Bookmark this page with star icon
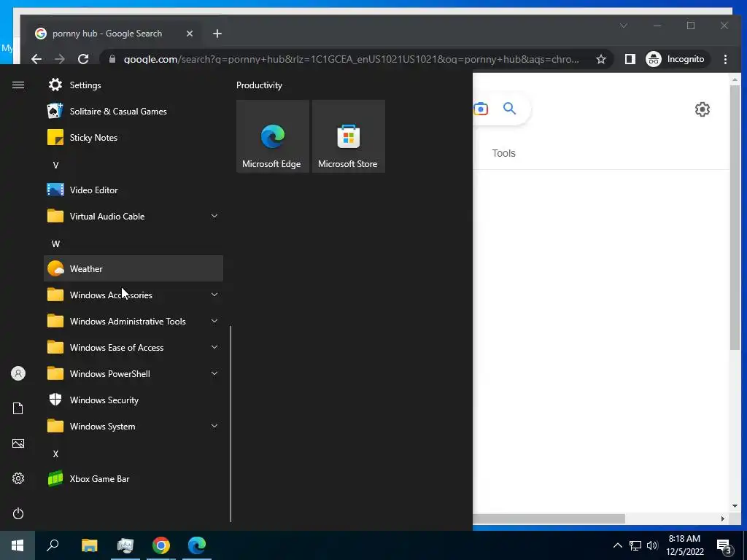Viewport: 747px width, 560px height. (601, 59)
